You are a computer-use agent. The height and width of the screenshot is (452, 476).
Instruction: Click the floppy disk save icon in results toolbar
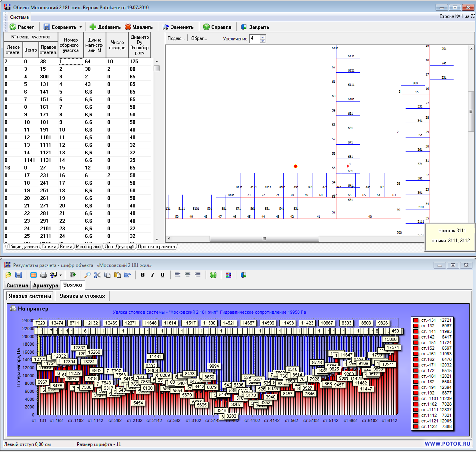18,275
